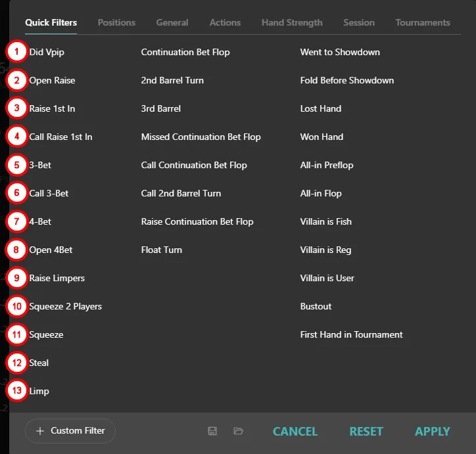
Task: Add a new Custom Filter
Action: pos(70,431)
